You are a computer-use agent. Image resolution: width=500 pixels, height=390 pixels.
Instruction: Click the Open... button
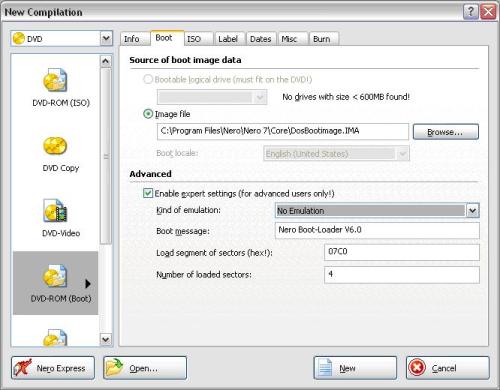point(145,368)
